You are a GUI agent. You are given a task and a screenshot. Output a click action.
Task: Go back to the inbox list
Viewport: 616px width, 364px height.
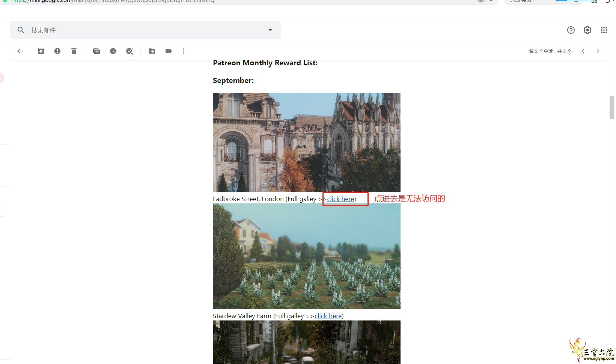coord(20,51)
